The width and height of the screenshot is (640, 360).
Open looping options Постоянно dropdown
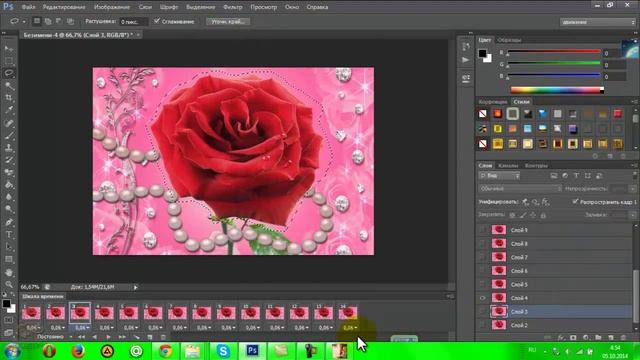coord(54,337)
